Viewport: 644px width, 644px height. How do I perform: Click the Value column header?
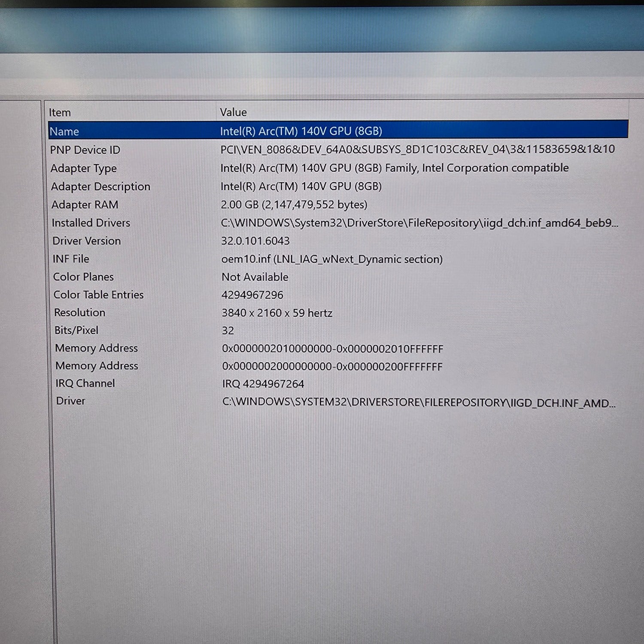(233, 112)
